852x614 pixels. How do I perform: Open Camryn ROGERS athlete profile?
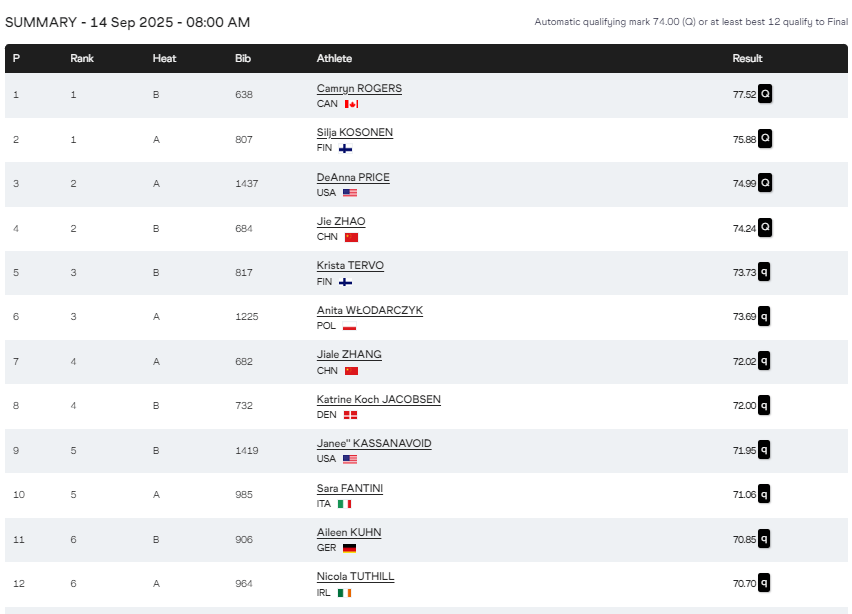359,89
